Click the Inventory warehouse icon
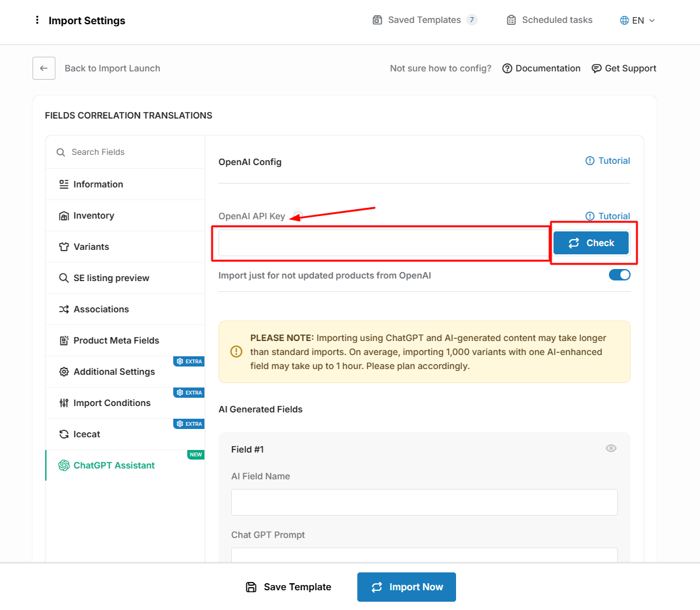The height and width of the screenshot is (610, 700). coord(64,216)
